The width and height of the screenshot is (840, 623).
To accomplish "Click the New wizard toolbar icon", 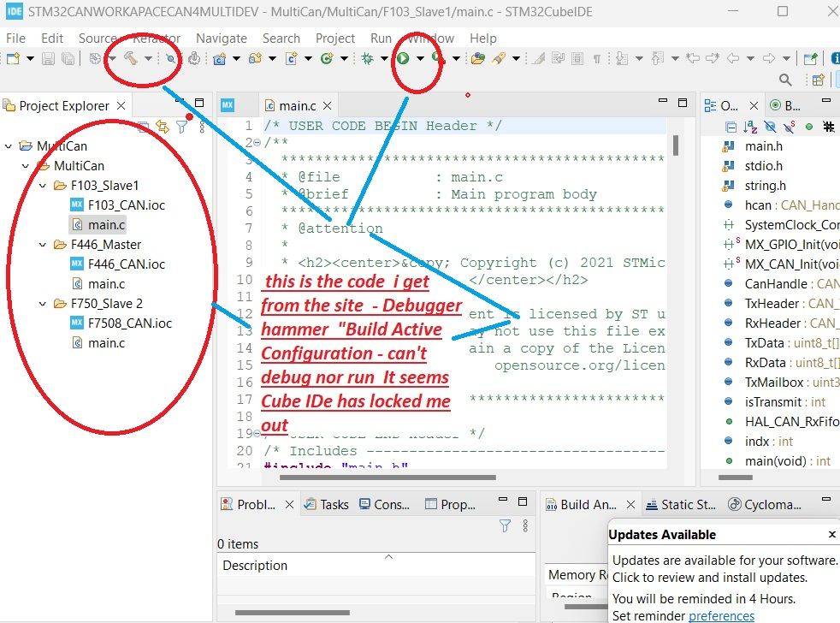I will (x=14, y=58).
